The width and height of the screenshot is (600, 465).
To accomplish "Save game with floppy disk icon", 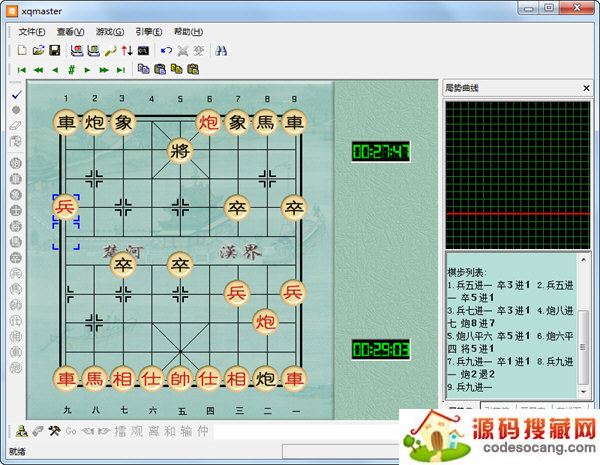I will pos(55,51).
